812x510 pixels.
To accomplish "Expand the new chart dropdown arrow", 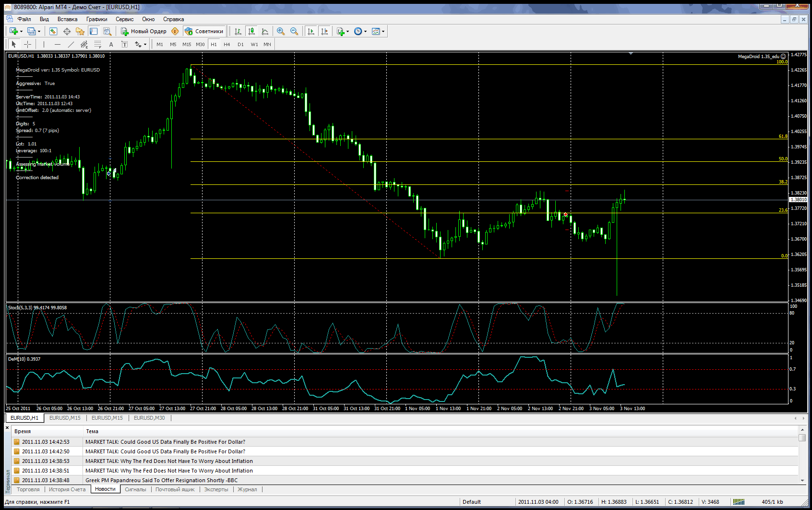I will [21, 31].
